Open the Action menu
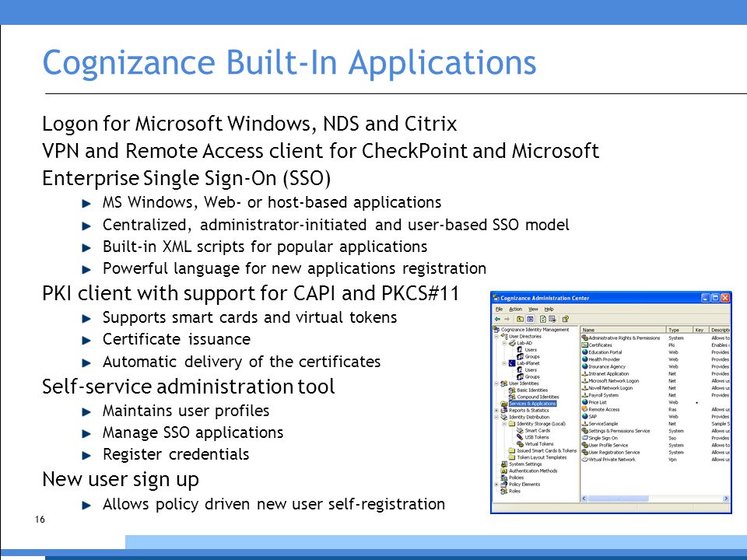This screenshot has width=747, height=560. pyautogui.click(x=516, y=309)
